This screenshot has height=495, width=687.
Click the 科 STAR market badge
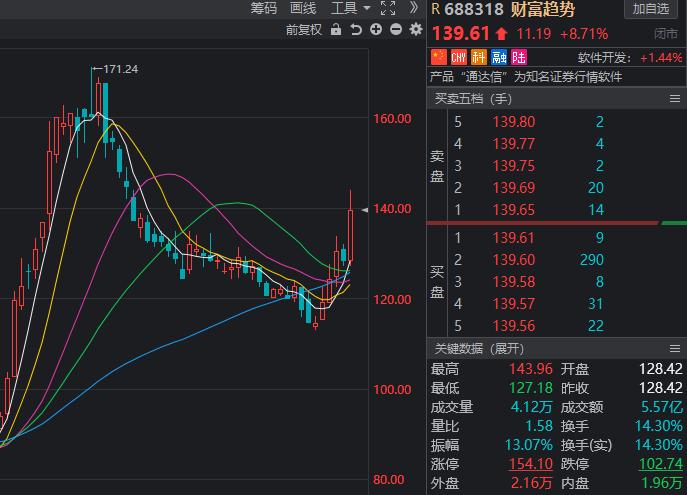pyautogui.click(x=479, y=57)
